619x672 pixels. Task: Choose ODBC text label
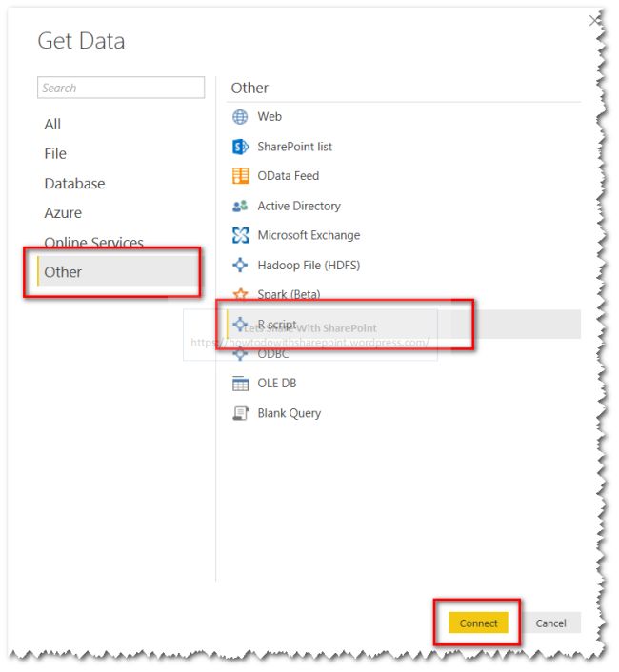(272, 354)
